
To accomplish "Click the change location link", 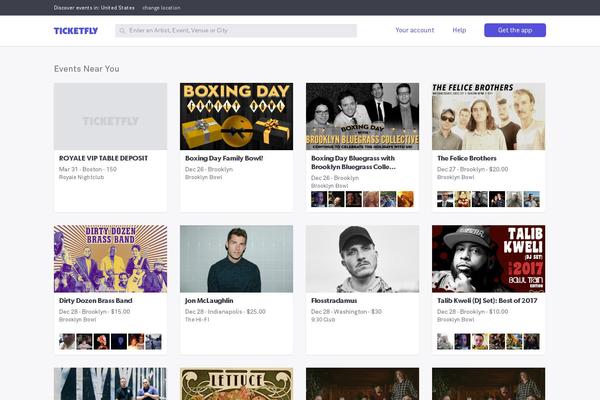I will pyautogui.click(x=161, y=8).
